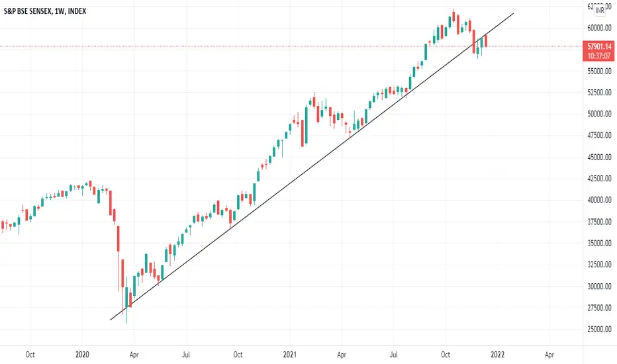Click the 2020 label on time axis
The image size is (617, 364).
(82, 355)
